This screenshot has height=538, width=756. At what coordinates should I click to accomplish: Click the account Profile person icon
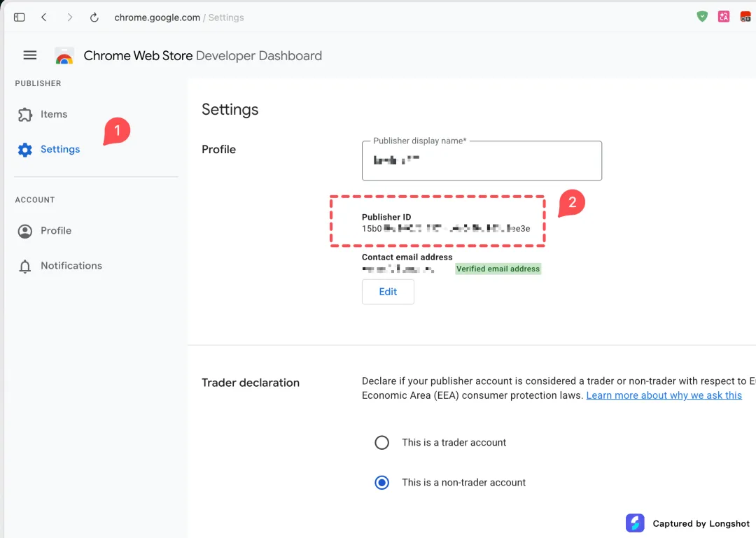(25, 232)
